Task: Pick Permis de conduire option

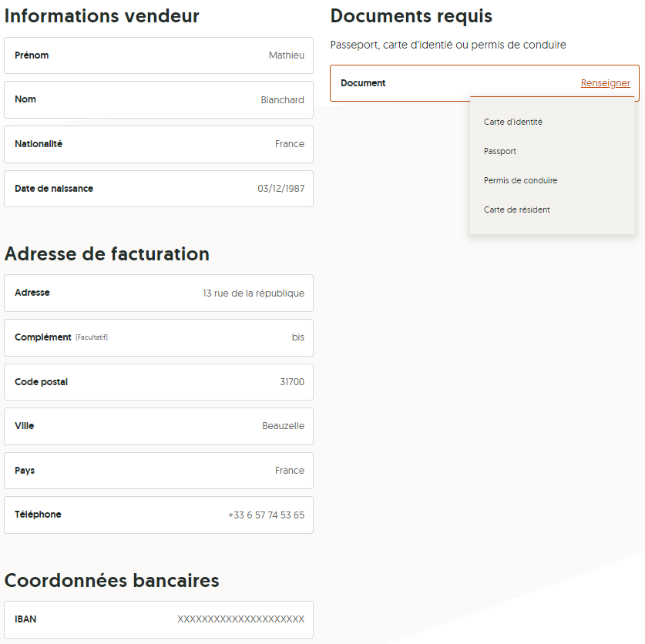Action: click(x=520, y=180)
